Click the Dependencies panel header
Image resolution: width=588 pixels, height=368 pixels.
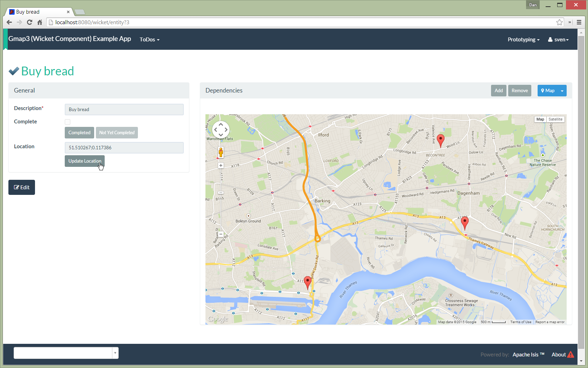tap(386, 90)
